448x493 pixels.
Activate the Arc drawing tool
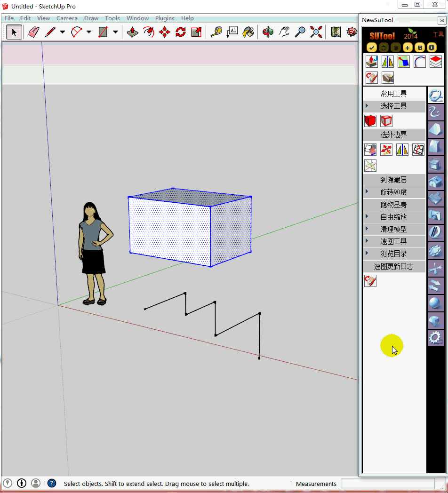[76, 32]
